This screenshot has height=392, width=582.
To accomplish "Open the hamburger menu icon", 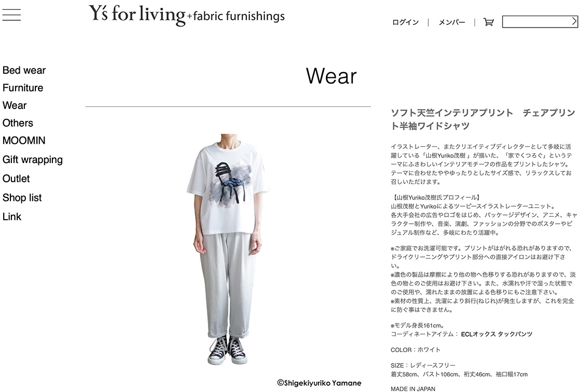I will tap(11, 15).
